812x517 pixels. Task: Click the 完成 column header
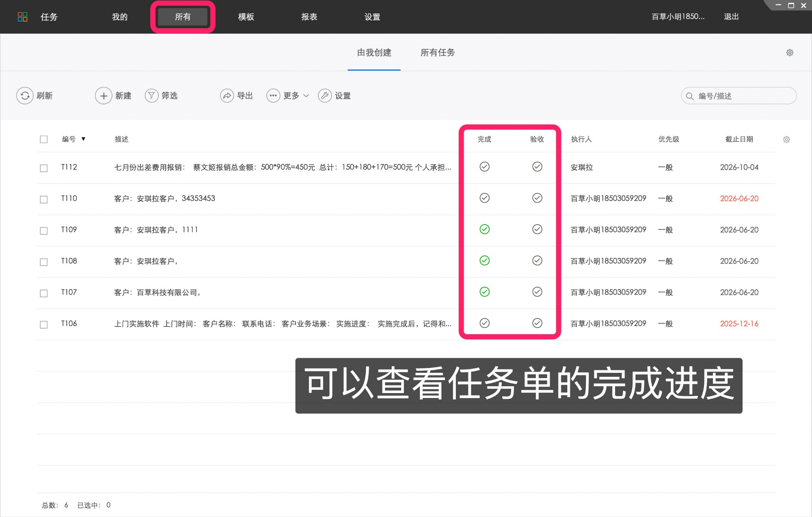click(484, 139)
